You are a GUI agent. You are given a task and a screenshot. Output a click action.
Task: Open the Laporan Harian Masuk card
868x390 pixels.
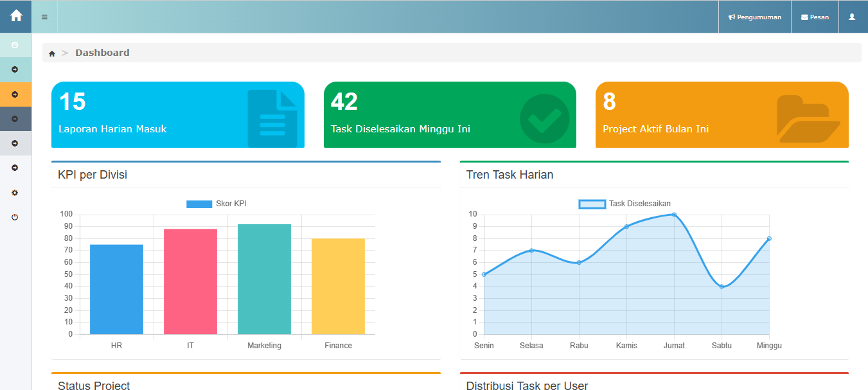coord(177,115)
